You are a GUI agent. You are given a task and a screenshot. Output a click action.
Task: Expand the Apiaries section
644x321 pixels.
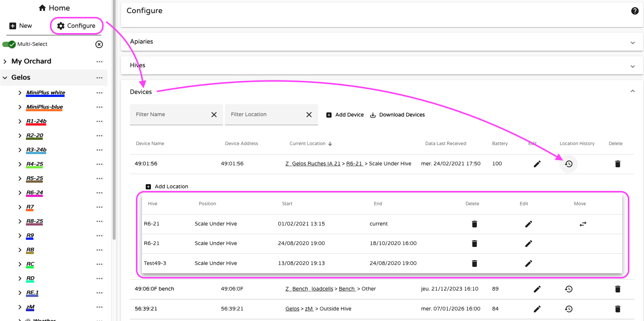click(x=632, y=42)
